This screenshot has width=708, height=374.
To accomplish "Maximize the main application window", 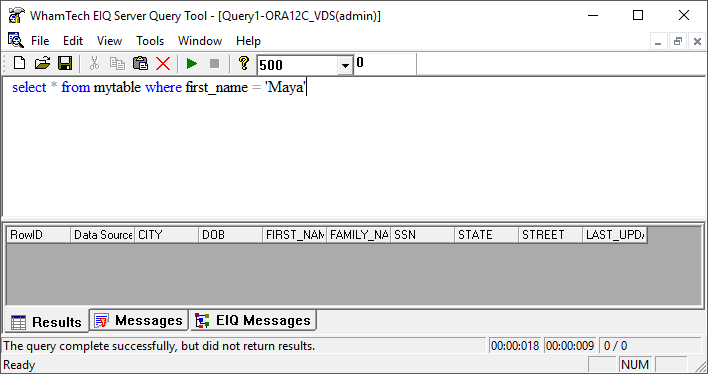I will [638, 15].
